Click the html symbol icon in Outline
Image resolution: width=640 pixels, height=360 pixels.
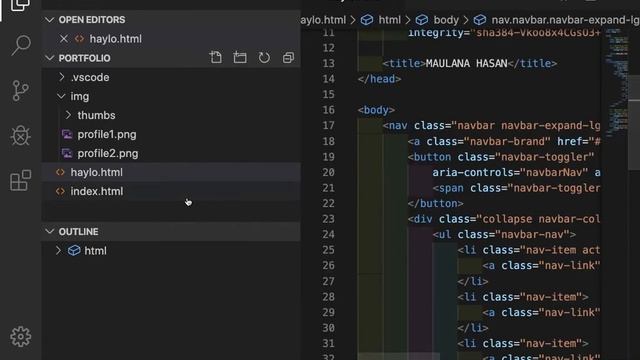pos(74,250)
